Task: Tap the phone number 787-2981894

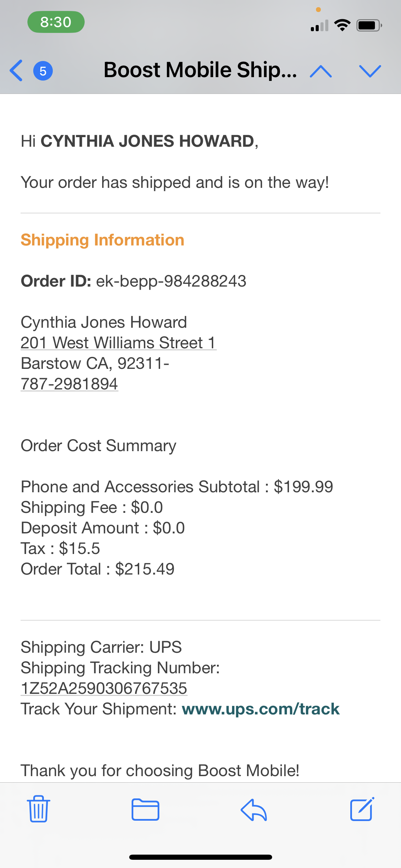Action: point(69,384)
